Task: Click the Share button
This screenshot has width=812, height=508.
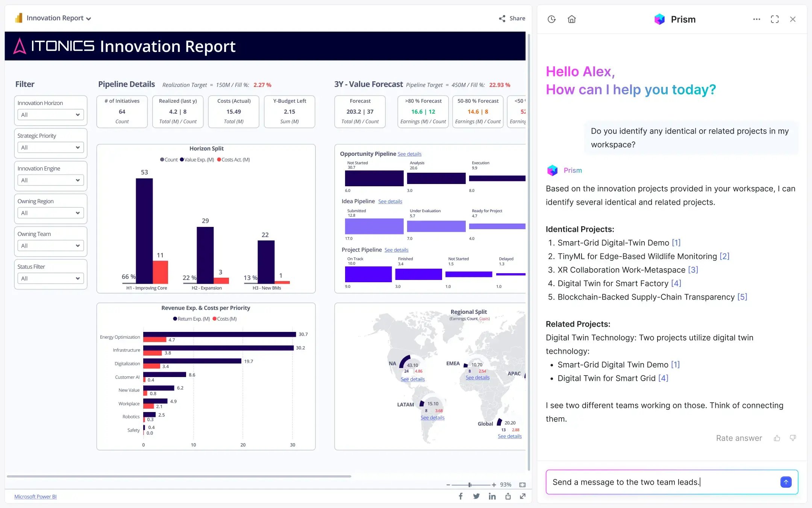Action: coord(512,18)
